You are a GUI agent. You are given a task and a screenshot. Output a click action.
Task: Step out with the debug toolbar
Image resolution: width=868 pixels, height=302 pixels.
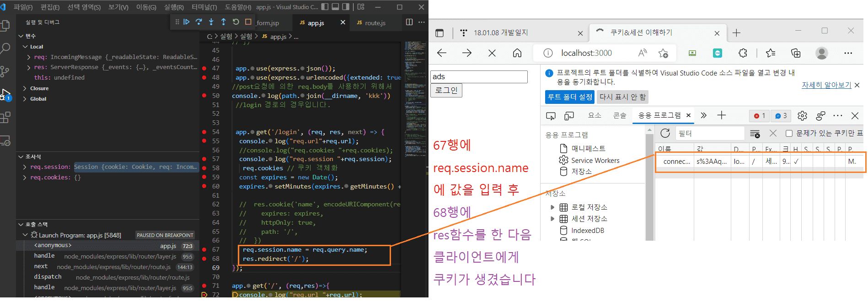pyautogui.click(x=224, y=22)
